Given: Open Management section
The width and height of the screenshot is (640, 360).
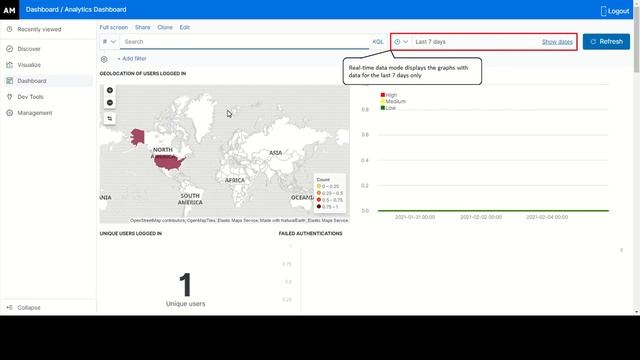Looking at the screenshot, I should 35,113.
